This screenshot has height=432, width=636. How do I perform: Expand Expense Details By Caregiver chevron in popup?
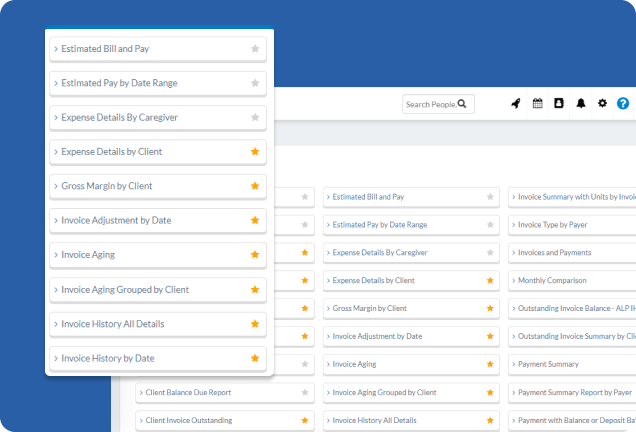[56, 118]
